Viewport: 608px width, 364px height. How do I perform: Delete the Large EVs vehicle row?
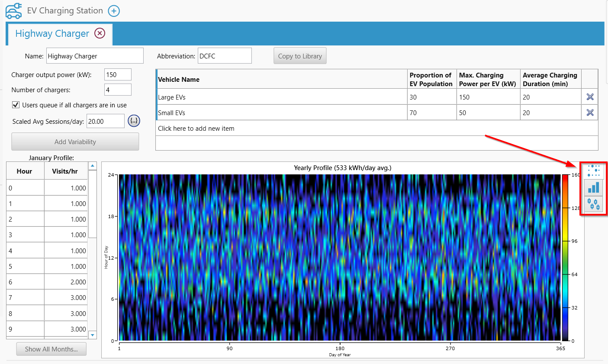(x=589, y=97)
